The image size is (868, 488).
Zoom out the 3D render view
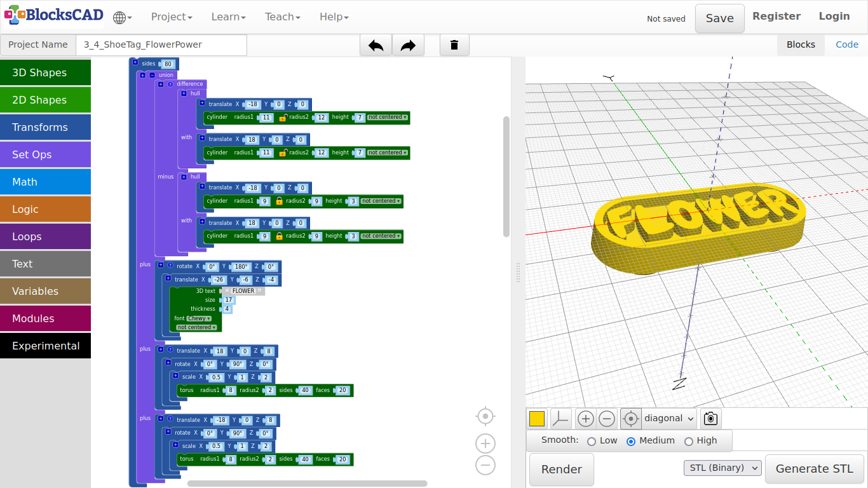pos(607,419)
